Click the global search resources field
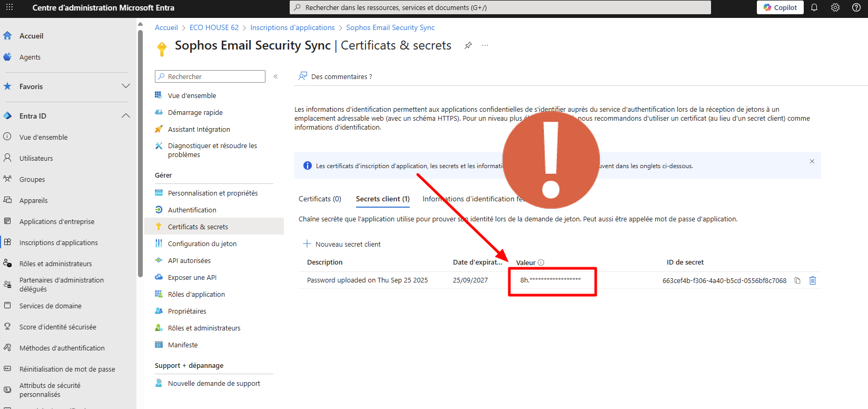The height and width of the screenshot is (409, 868). tap(500, 7)
